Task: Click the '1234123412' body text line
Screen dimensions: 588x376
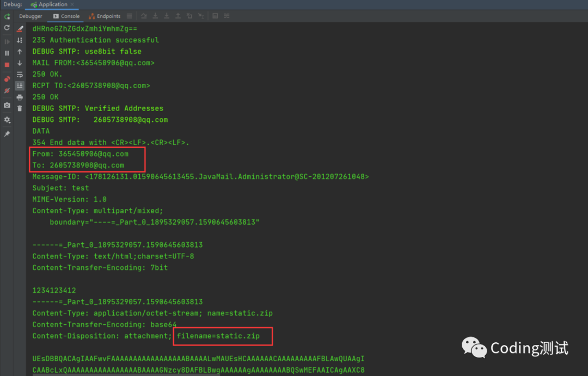Action: tap(54, 291)
